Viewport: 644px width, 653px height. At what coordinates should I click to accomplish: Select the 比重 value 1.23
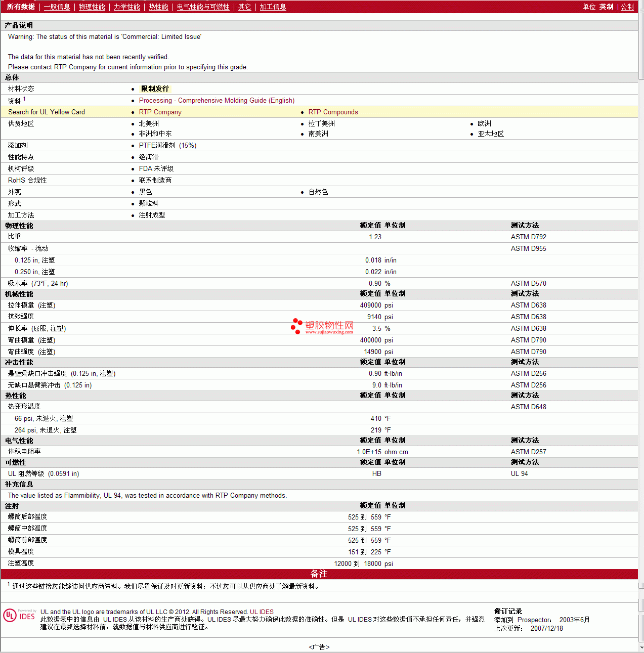point(375,237)
